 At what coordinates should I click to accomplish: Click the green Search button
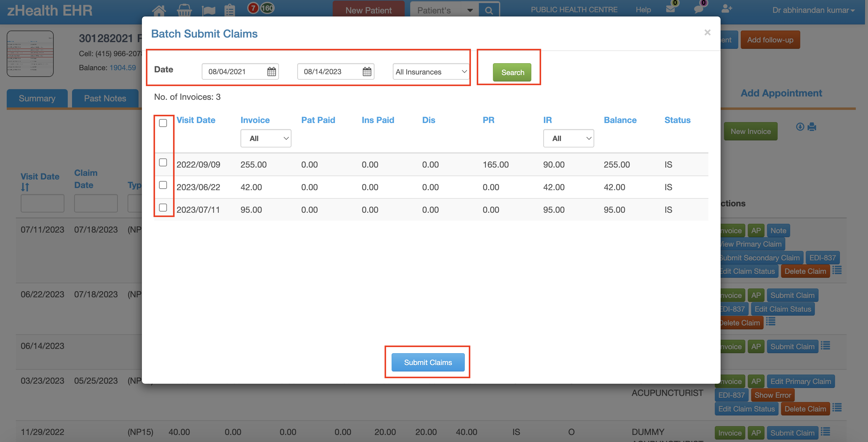512,72
